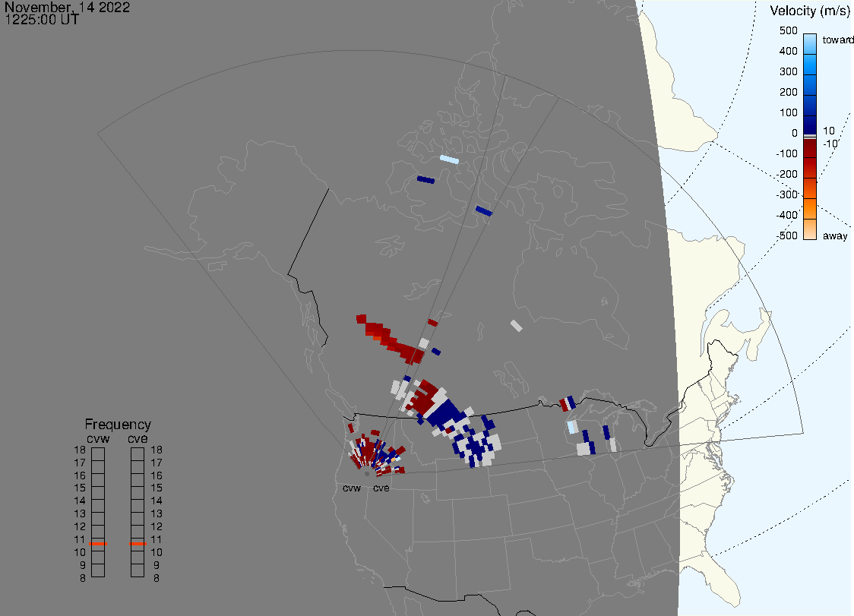Click the 500 velocity scale label
Image resolution: width=854 pixels, height=616 pixels.
788,30
